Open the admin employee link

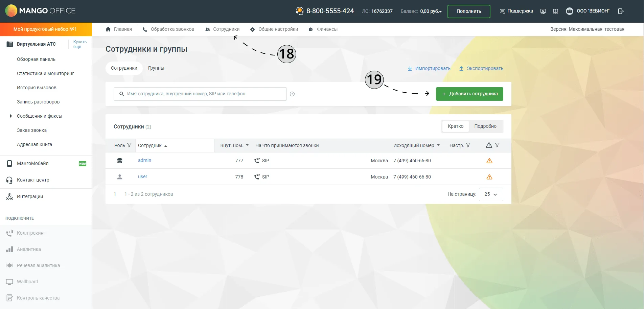pos(144,160)
